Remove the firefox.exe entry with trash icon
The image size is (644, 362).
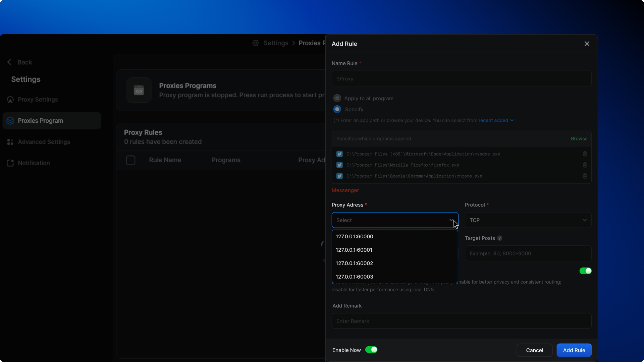pos(585,165)
